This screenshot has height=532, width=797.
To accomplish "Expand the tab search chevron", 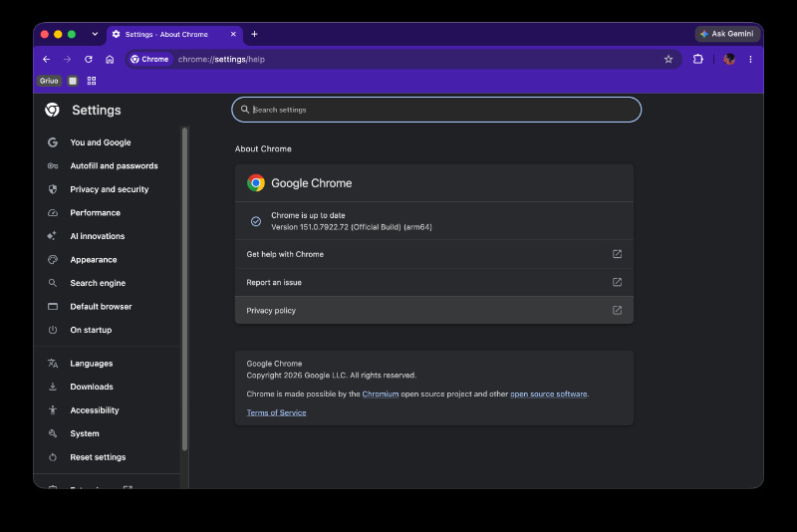I will [95, 34].
